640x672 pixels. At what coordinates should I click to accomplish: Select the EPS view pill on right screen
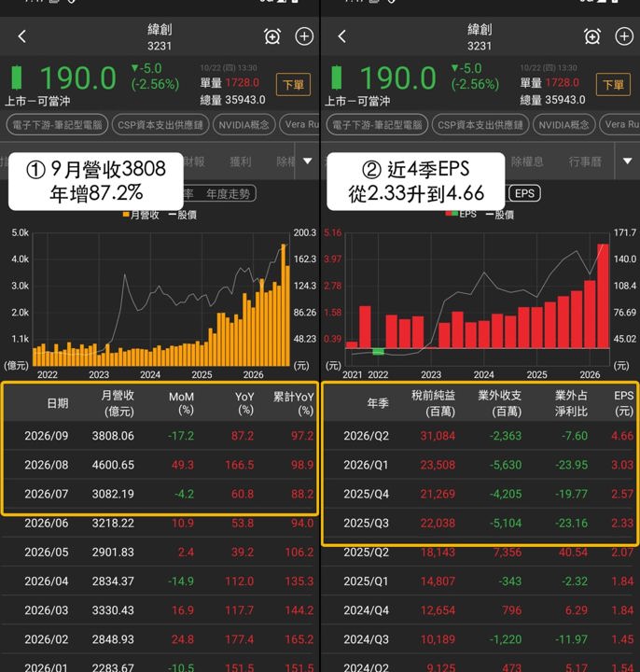pyautogui.click(x=524, y=193)
